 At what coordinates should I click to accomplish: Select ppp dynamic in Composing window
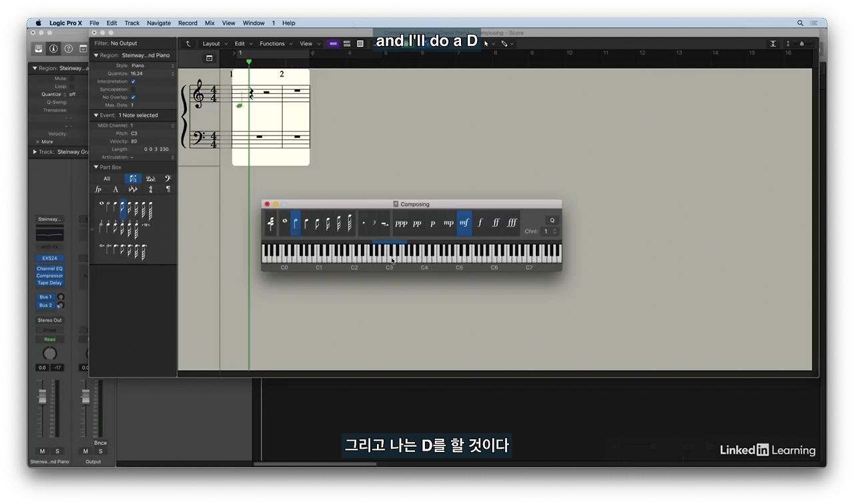pos(401,223)
